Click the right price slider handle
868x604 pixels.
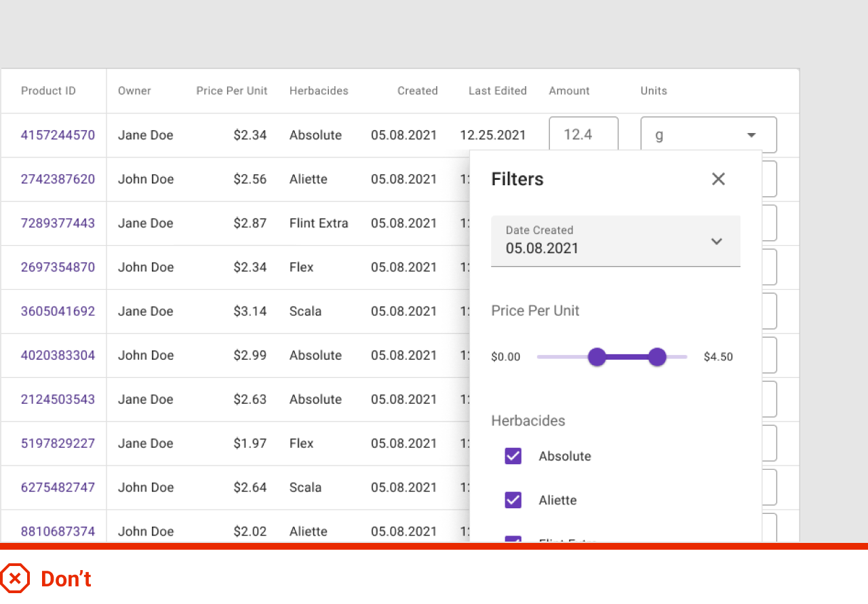point(657,357)
